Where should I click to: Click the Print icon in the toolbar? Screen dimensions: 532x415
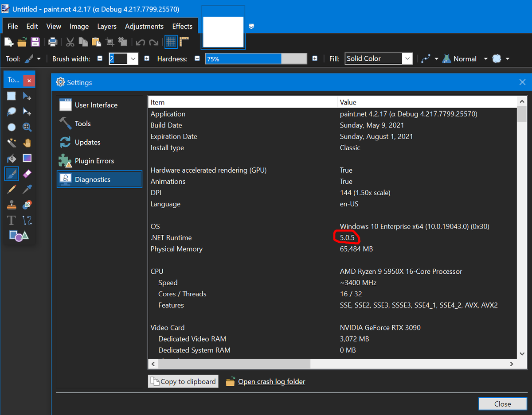tap(53, 42)
